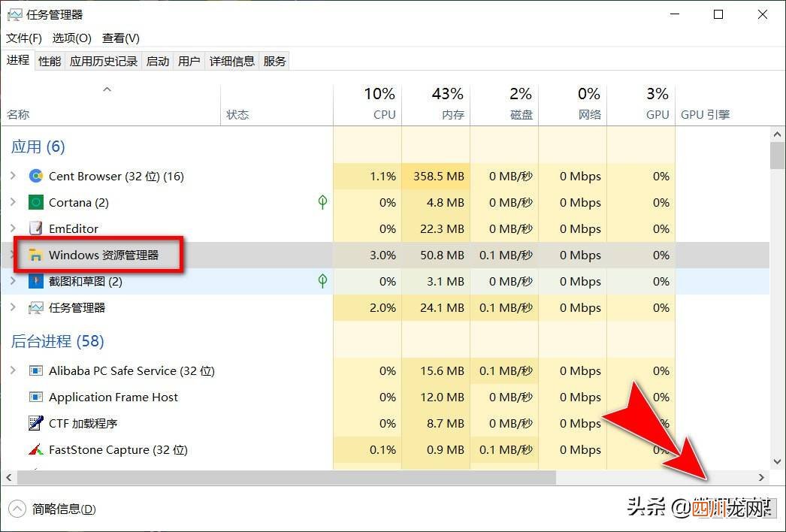786x532 pixels.
Task: Click the Cent Browser process icon
Action: pyautogui.click(x=35, y=176)
